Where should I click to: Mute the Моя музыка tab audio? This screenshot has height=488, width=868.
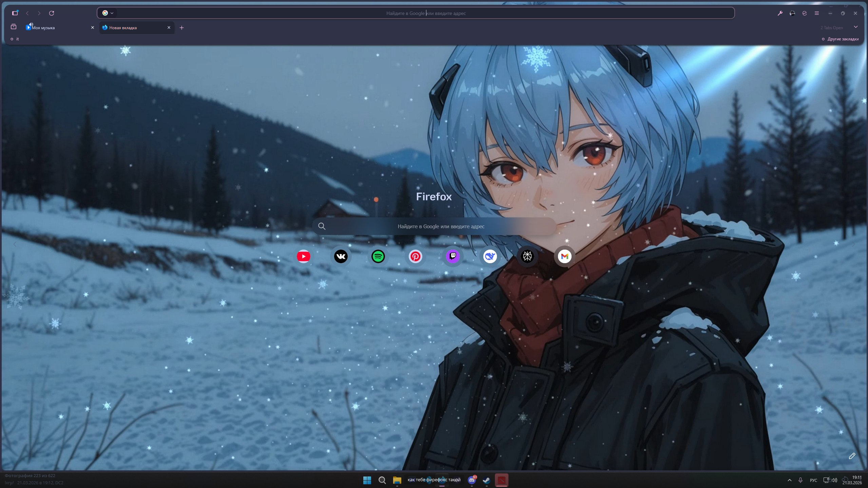click(31, 24)
